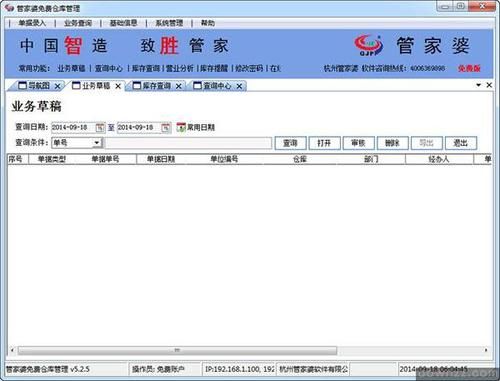Sort by the 单位编号 column header

click(224, 159)
